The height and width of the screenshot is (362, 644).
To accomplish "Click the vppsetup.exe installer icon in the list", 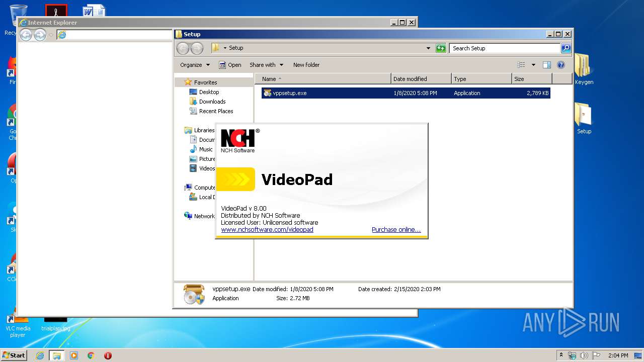I will (267, 93).
